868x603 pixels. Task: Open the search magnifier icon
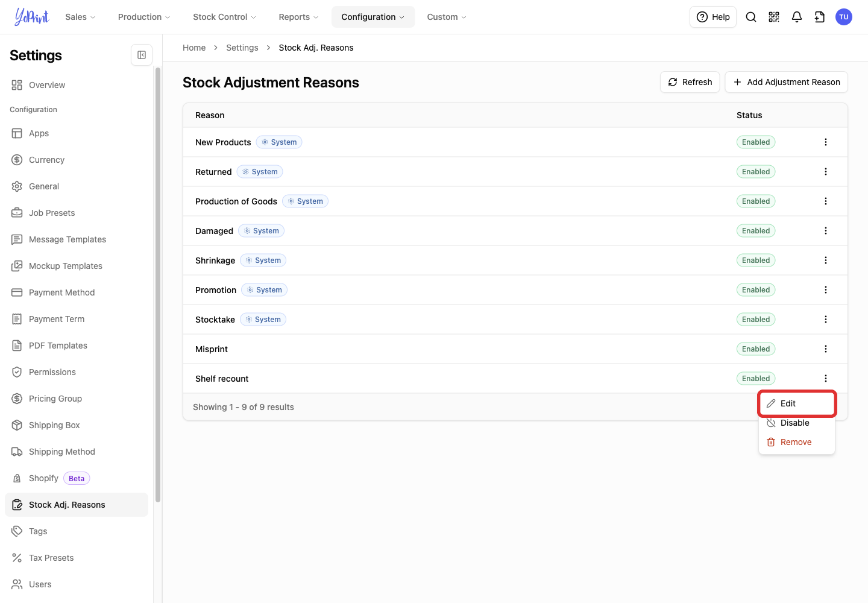click(751, 17)
